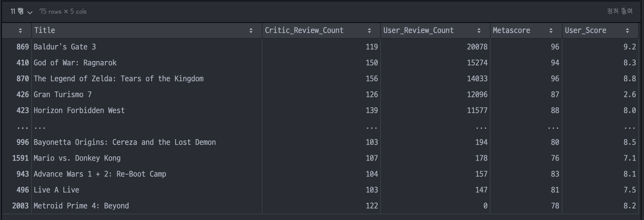Image resolution: width=644 pixels, height=220 pixels.
Task: Select the Baldur's Gate 3 title cell
Action: [147, 47]
